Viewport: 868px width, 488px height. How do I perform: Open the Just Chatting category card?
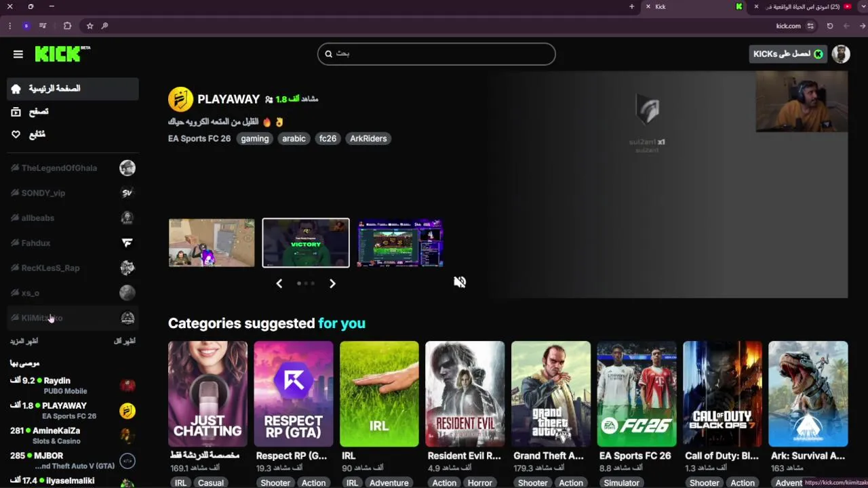pyautogui.click(x=208, y=394)
